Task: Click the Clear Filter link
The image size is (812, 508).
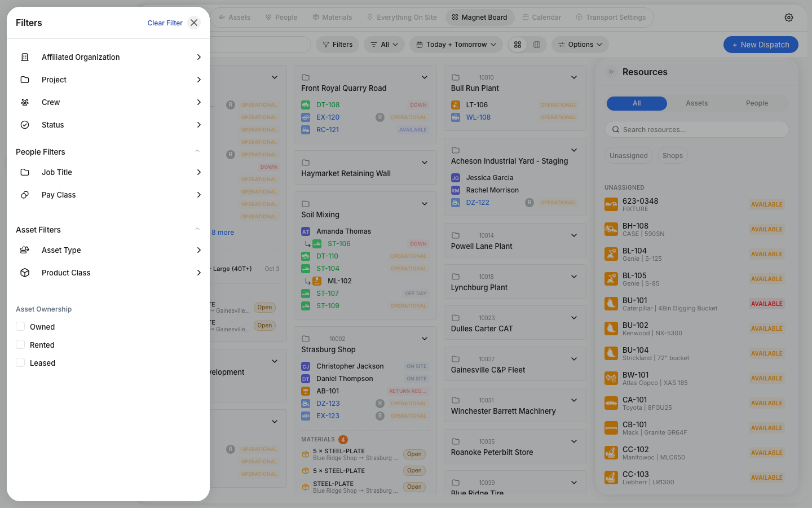Action: (x=165, y=23)
